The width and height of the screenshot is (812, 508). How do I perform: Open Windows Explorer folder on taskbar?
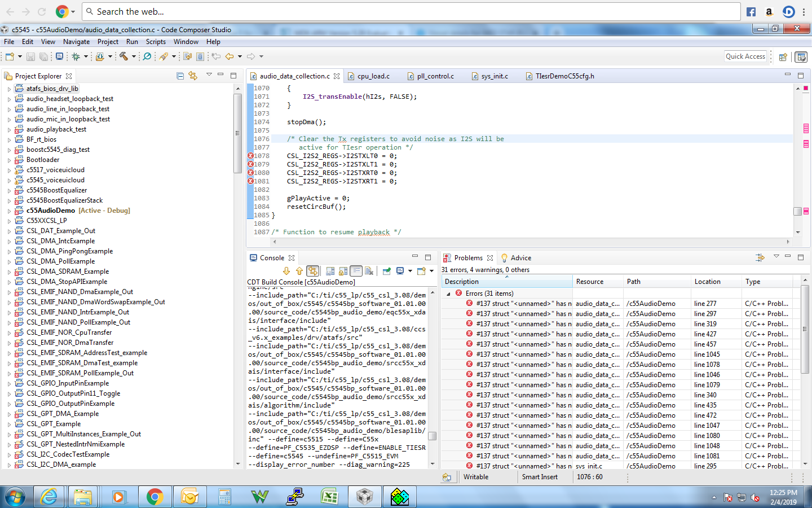tap(82, 497)
